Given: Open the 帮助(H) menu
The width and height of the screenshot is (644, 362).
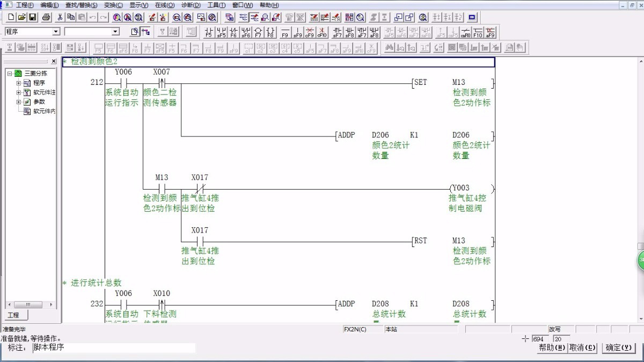Looking at the screenshot, I should (x=269, y=5).
